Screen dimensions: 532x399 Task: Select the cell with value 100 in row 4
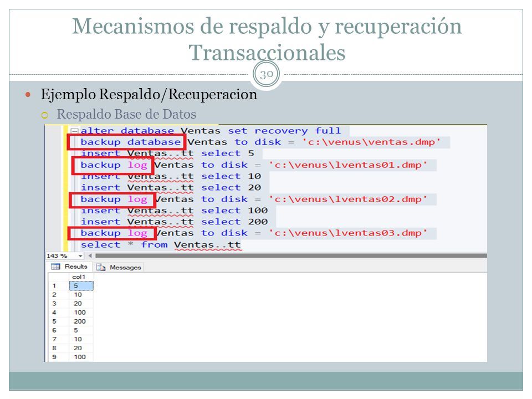pos(81,312)
